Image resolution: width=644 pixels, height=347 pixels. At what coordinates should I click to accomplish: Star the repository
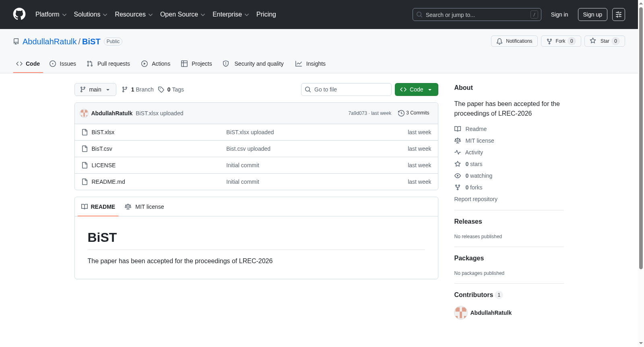coord(605,41)
